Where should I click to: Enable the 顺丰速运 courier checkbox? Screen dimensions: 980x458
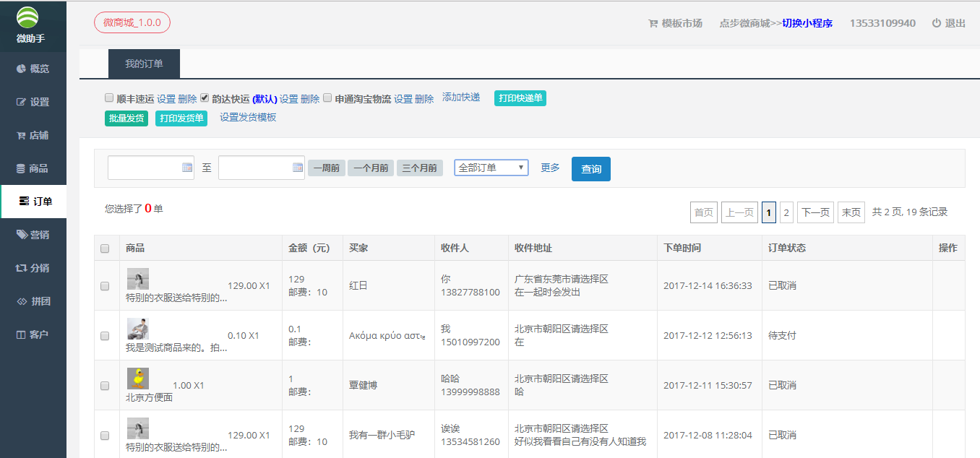109,98
